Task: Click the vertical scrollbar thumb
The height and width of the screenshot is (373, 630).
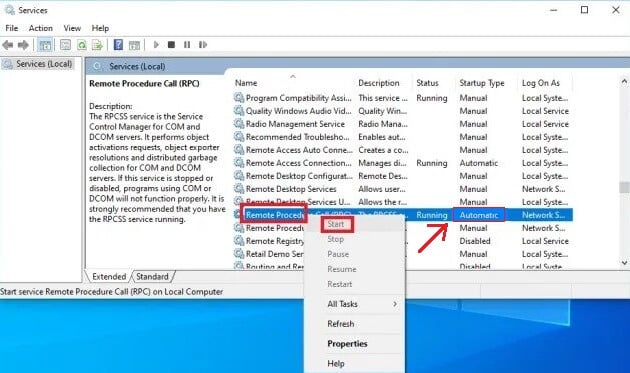Action: 624,187
